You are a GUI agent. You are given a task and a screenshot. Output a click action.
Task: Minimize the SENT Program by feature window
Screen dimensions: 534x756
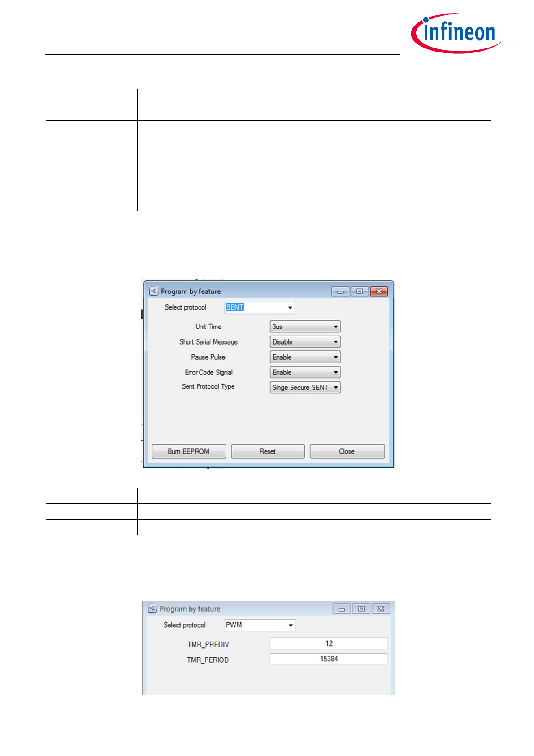(x=340, y=292)
